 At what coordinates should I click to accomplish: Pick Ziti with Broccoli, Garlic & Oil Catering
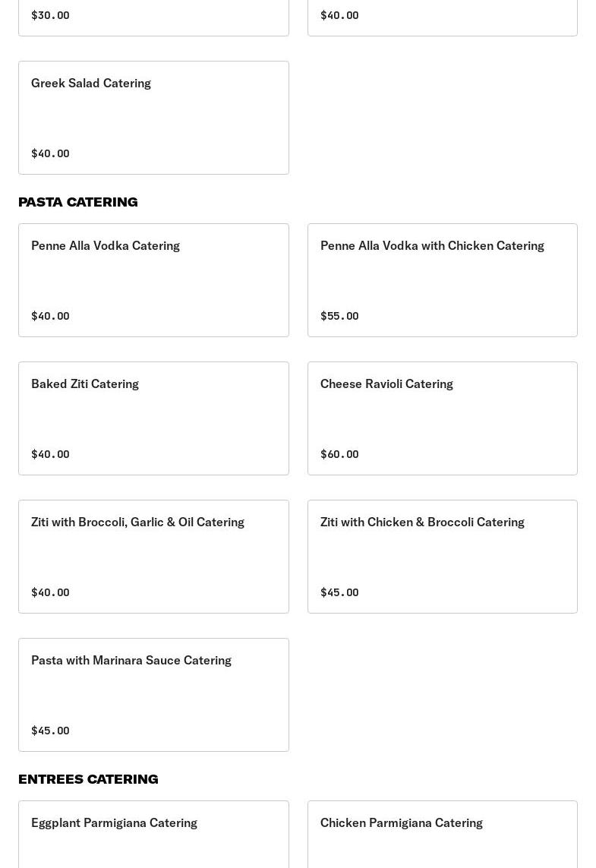[x=153, y=557]
